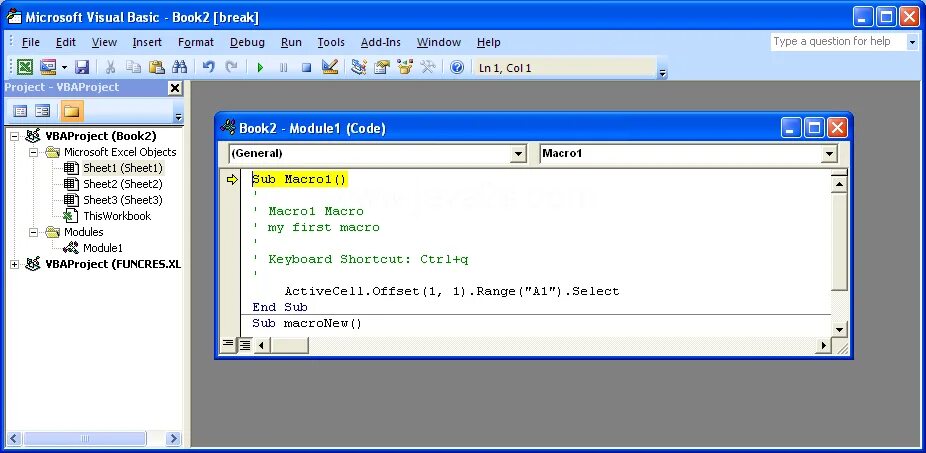Open the Window menu
The image size is (926, 453).
point(439,42)
